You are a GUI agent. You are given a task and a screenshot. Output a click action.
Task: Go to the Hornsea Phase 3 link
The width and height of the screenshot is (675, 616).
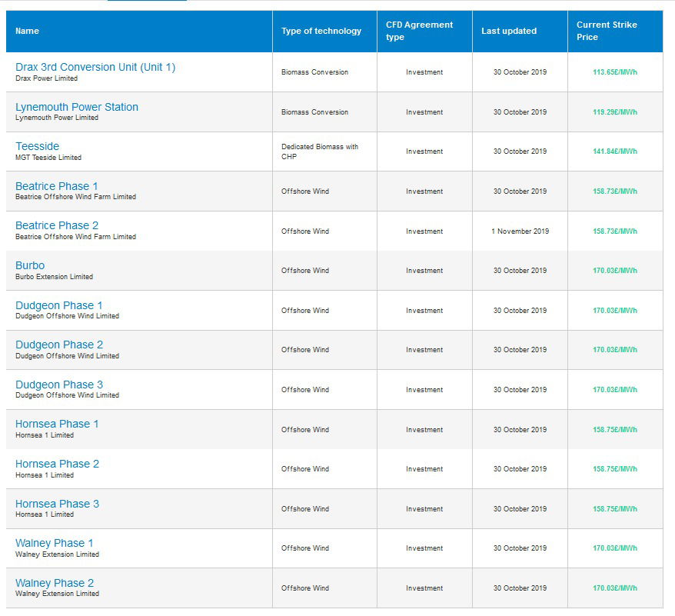[57, 504]
